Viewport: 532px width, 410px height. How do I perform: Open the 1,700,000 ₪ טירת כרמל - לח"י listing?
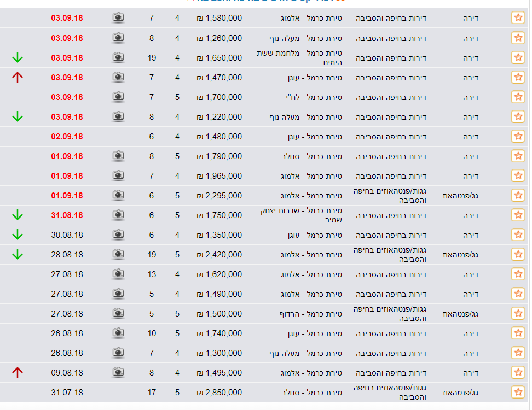(x=264, y=97)
